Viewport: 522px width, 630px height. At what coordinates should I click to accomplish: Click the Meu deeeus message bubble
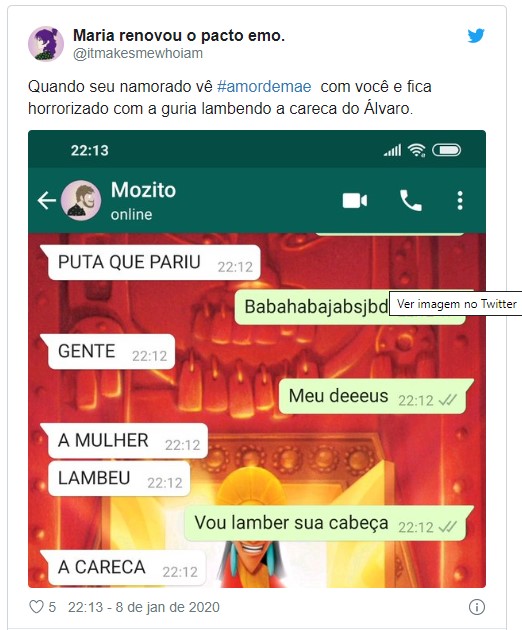(376, 397)
